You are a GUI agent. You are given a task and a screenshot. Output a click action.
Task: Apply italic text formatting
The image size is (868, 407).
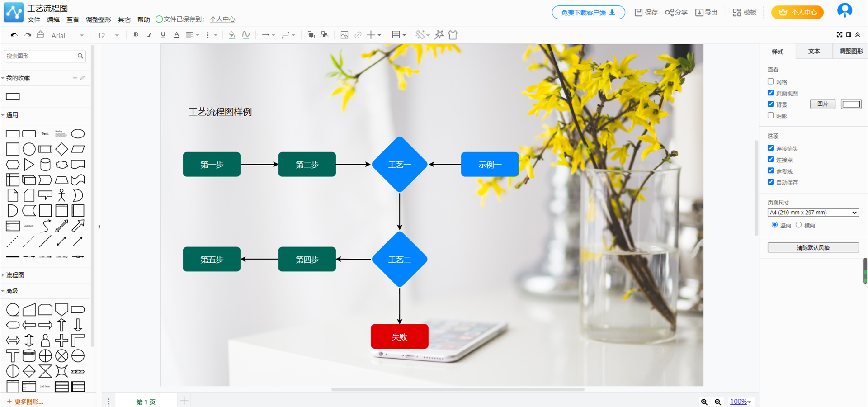click(x=150, y=35)
